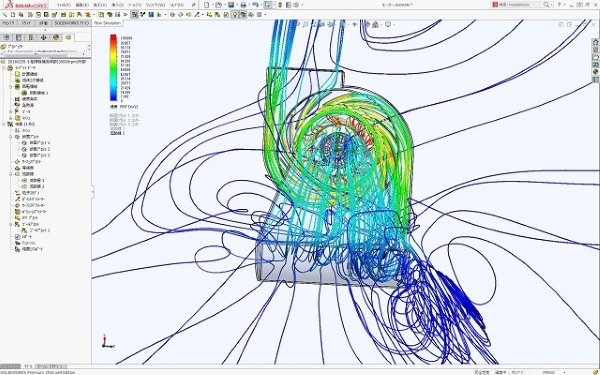Viewport: 600px width, 375px height.
Task: Open the crosshair DimXpert panel tab
Action: pos(43,37)
